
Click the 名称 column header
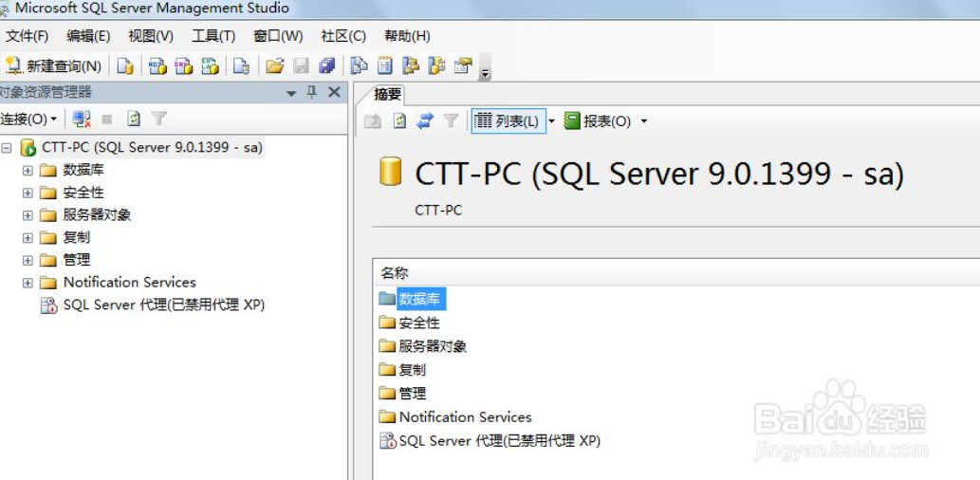(395, 273)
